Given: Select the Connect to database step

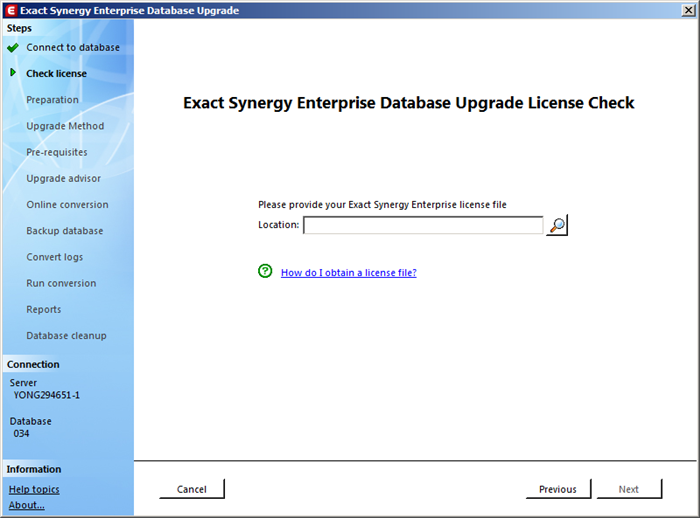Looking at the screenshot, I should click(73, 47).
